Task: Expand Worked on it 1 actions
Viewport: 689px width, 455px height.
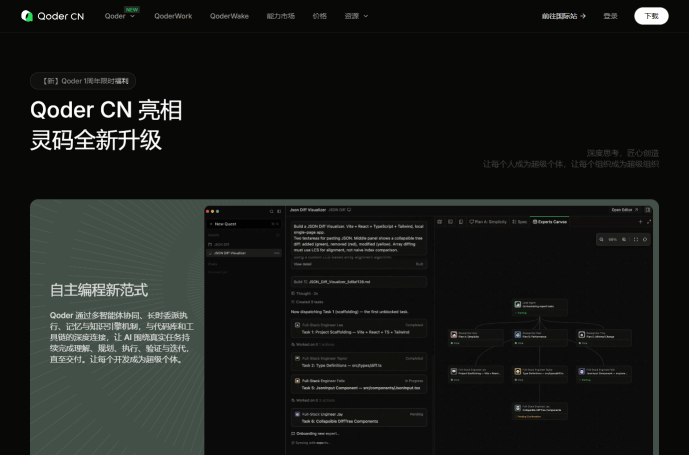Action: click(312, 345)
